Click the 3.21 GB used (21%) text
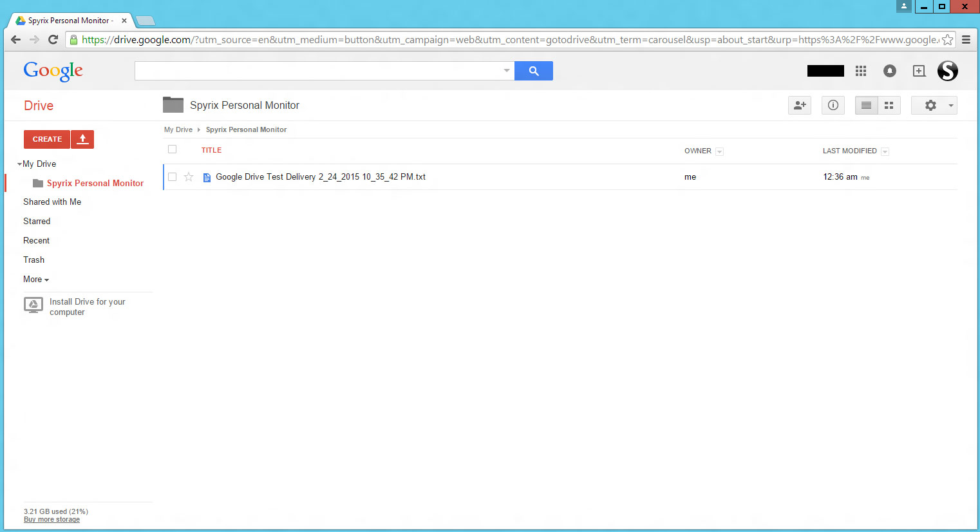Screen dimensions: 980x532 [56, 511]
